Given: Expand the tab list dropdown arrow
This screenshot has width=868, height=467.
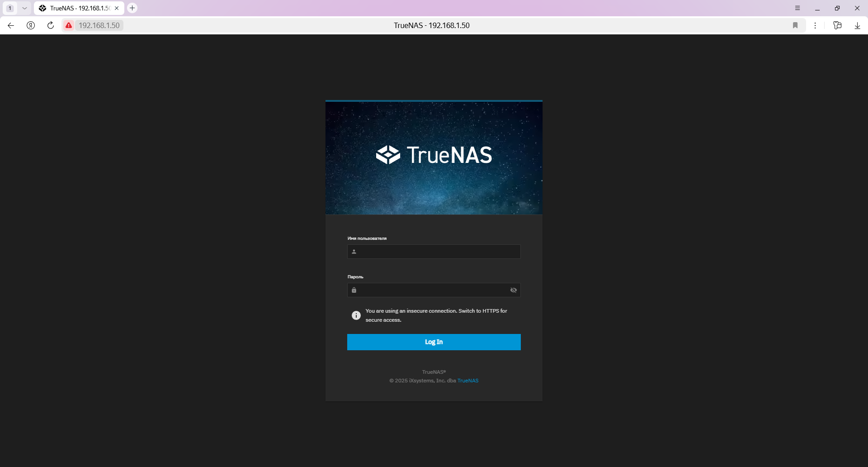Looking at the screenshot, I should (24, 8).
